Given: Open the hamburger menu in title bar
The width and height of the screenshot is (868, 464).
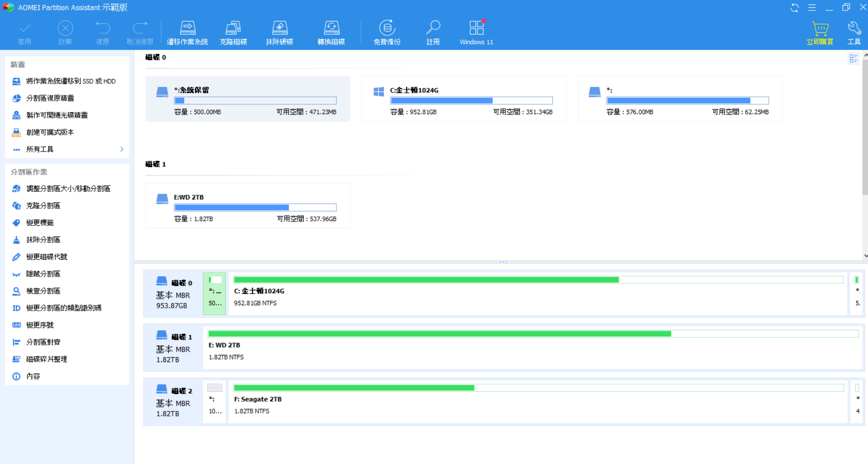Looking at the screenshot, I should click(x=812, y=8).
